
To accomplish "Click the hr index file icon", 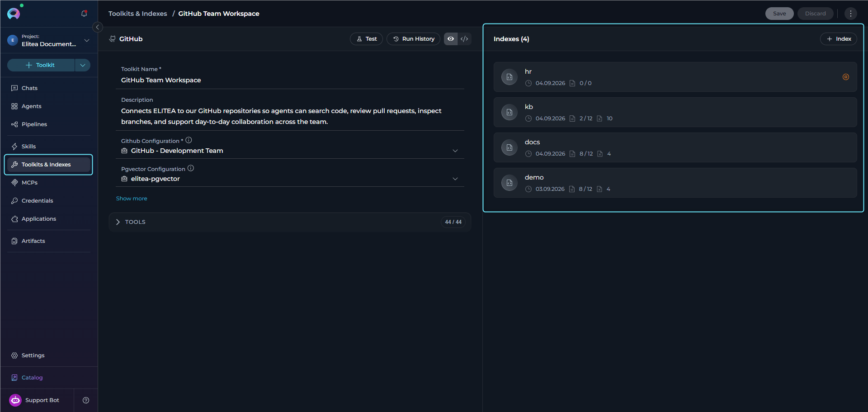I will 509,77.
